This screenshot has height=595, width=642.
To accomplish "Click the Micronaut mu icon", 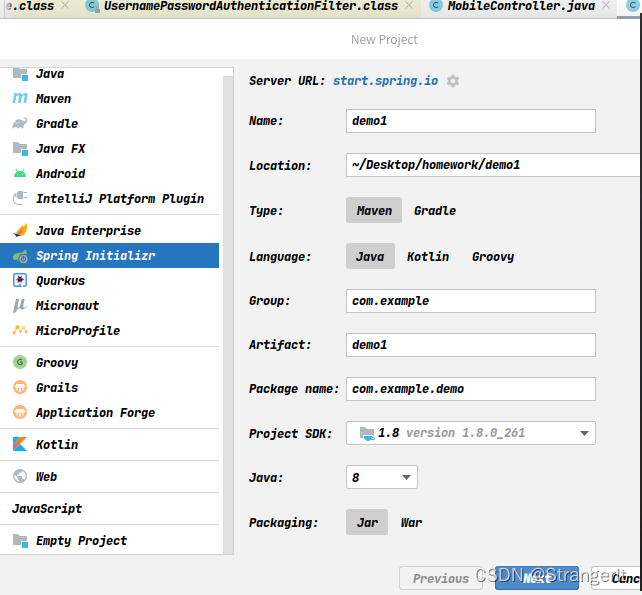I will pyautogui.click(x=20, y=305).
